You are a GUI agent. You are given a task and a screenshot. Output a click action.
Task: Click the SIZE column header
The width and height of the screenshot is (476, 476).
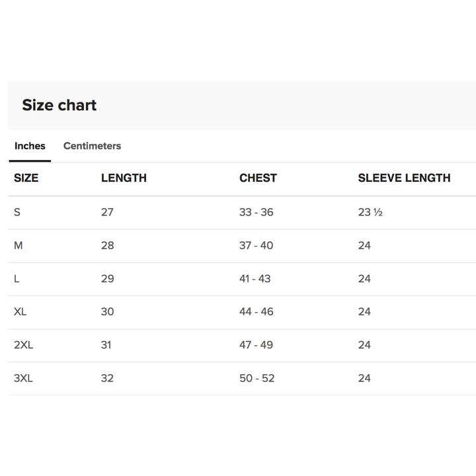point(26,178)
